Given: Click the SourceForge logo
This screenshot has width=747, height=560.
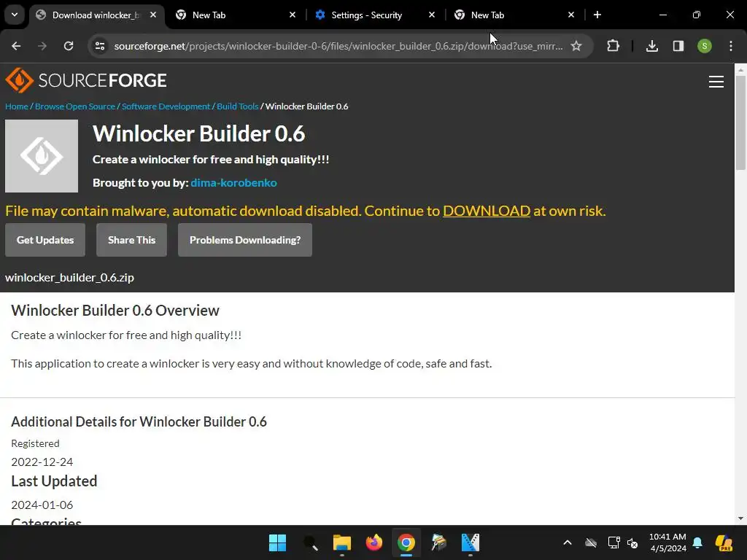Looking at the screenshot, I should pos(86,80).
